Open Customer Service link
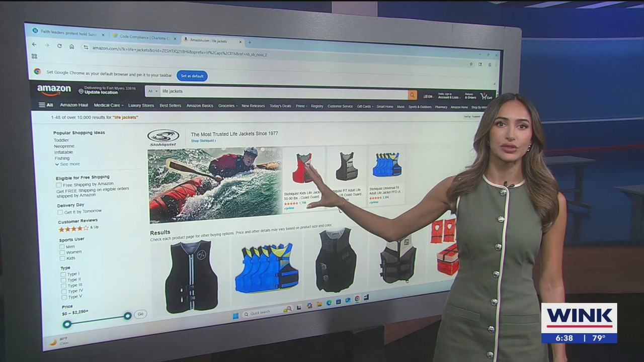 click(340, 107)
